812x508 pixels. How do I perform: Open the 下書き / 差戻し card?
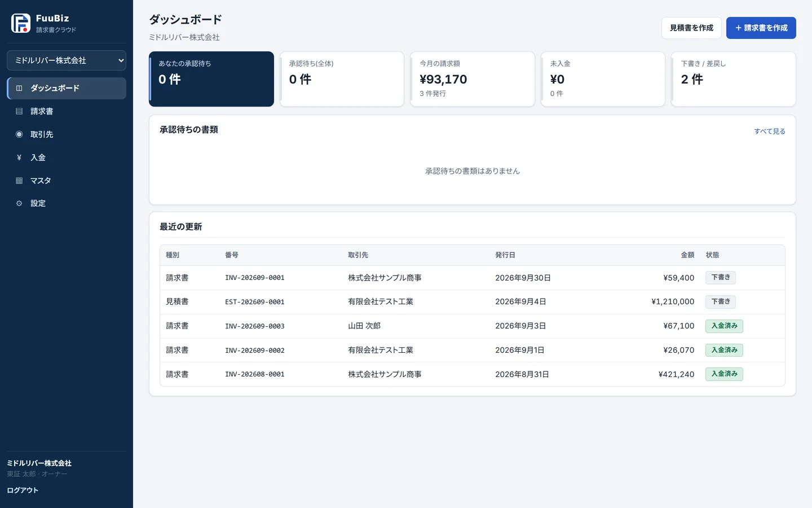[734, 79]
